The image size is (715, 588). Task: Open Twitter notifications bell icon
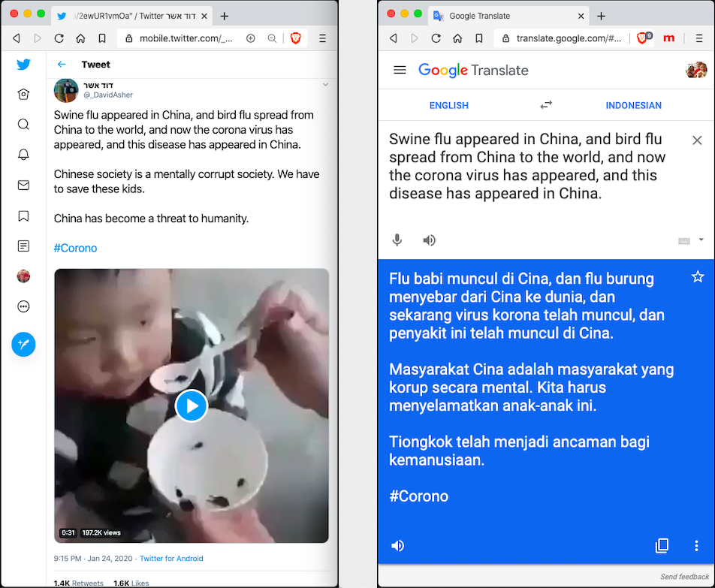pyautogui.click(x=23, y=155)
